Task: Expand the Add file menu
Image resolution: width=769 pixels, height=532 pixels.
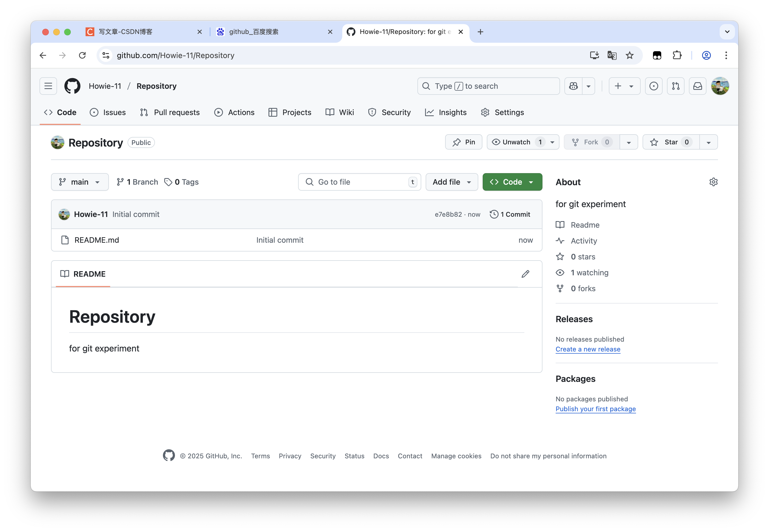Action: 451,182
